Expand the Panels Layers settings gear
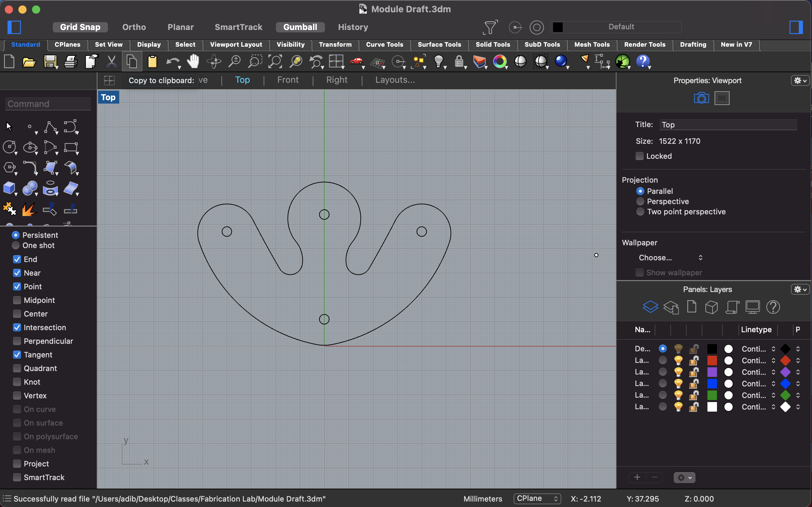 point(800,289)
